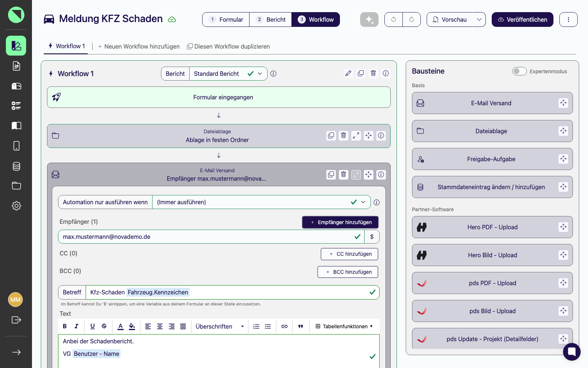The height and width of the screenshot is (368, 588).
Task: Insert a hyperlink in text
Action: click(284, 326)
